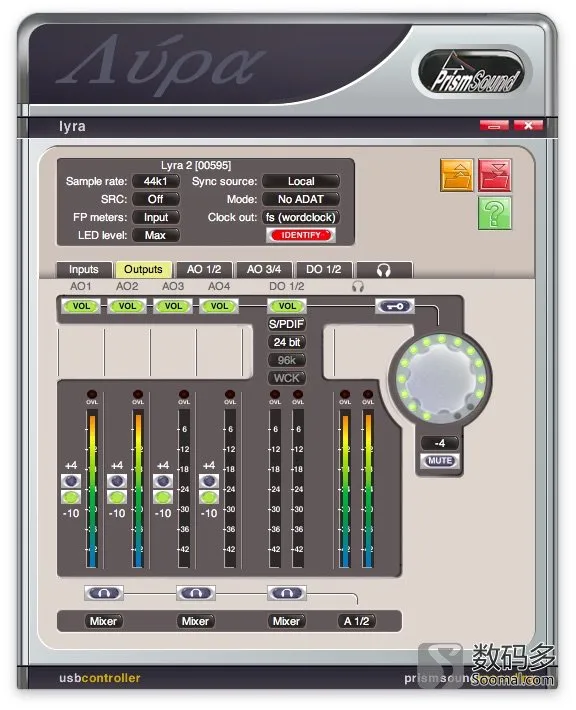Select the -10 level button for AO2
This screenshot has height=710, width=576.
[117, 497]
